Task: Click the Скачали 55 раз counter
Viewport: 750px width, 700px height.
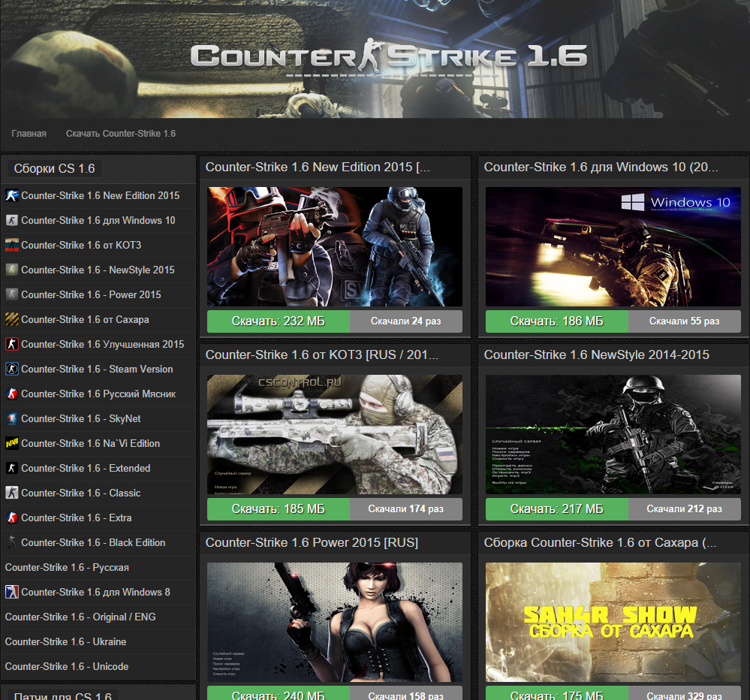Action: coord(685,321)
